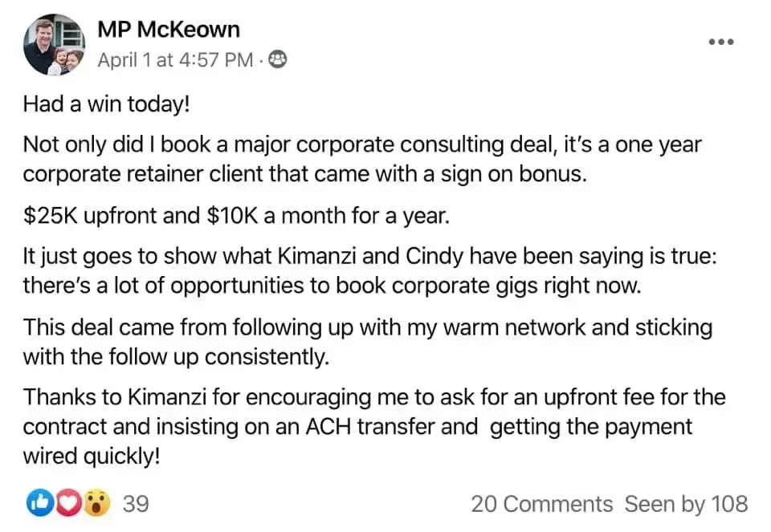Click the 'major corporate consulting deal' paragraph
The image size is (771, 532).
pyautogui.click(x=362, y=159)
